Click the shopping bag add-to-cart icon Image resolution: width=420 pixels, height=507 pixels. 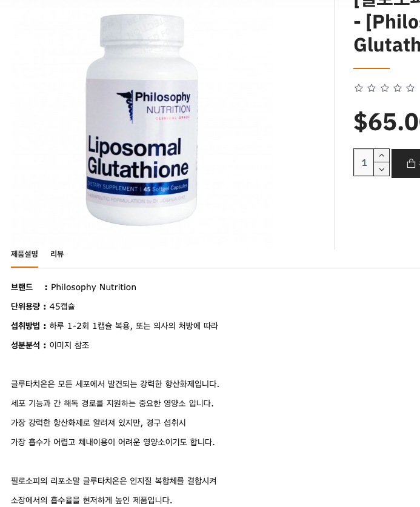(411, 164)
